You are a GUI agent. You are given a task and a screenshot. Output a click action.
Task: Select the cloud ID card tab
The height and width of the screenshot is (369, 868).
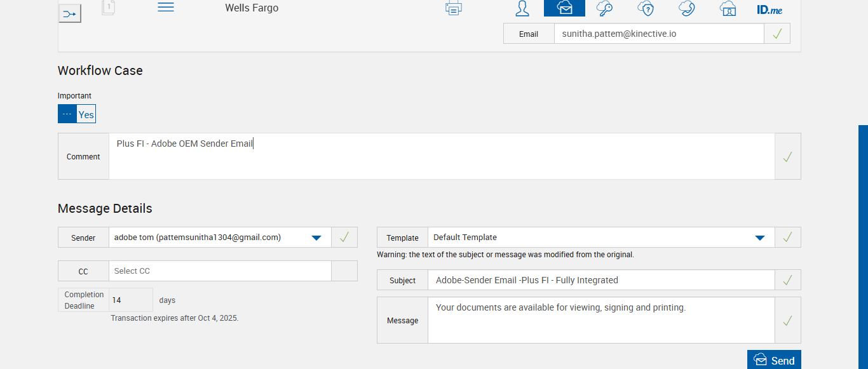point(728,8)
